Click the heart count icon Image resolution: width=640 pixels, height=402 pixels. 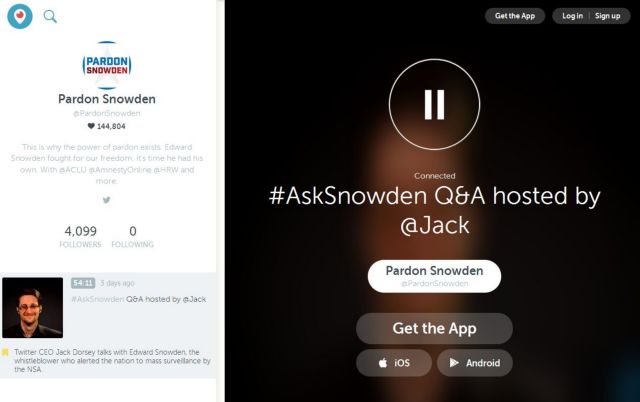(91, 126)
